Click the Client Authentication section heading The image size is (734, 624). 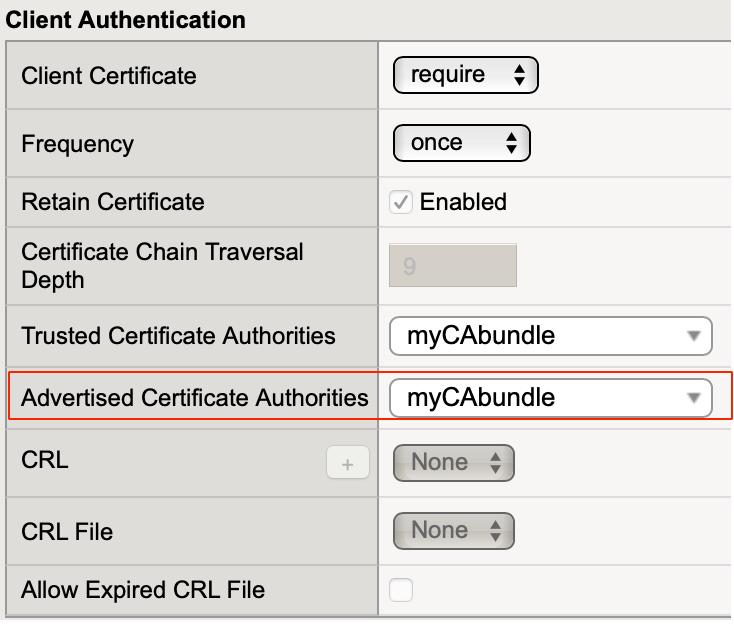pyautogui.click(x=126, y=19)
